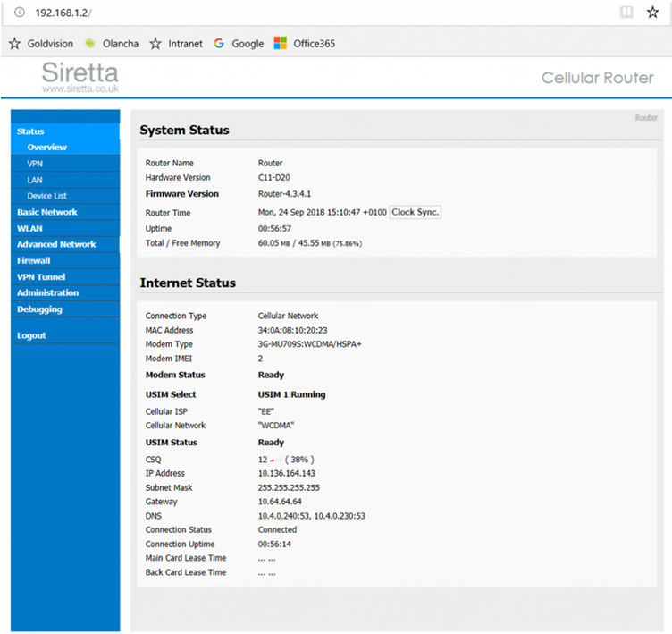Click the USIM 1 Running value

pyautogui.click(x=291, y=394)
